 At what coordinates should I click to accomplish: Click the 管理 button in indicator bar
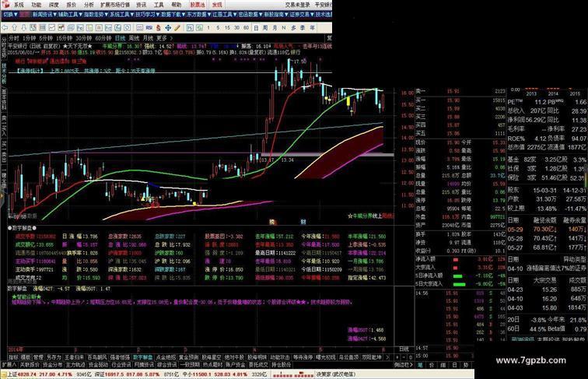(x=38, y=357)
